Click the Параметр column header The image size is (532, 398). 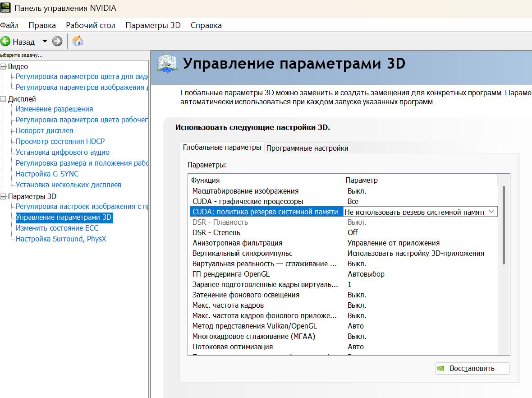[x=420, y=180]
